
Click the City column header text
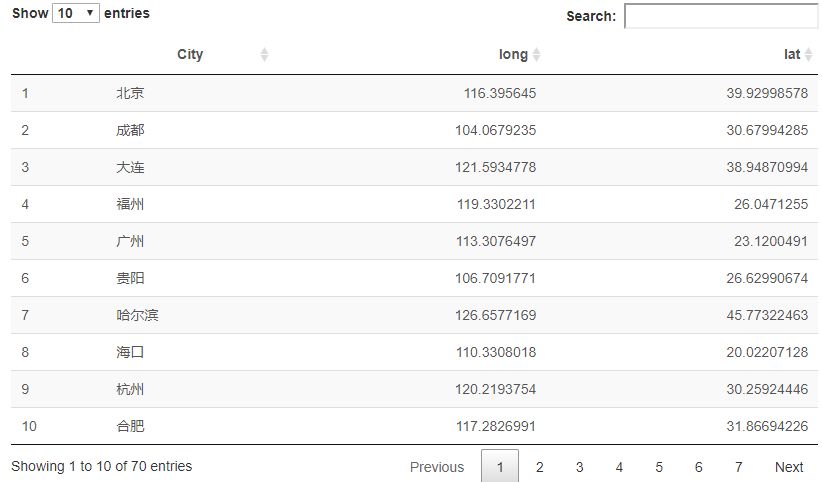pos(190,55)
